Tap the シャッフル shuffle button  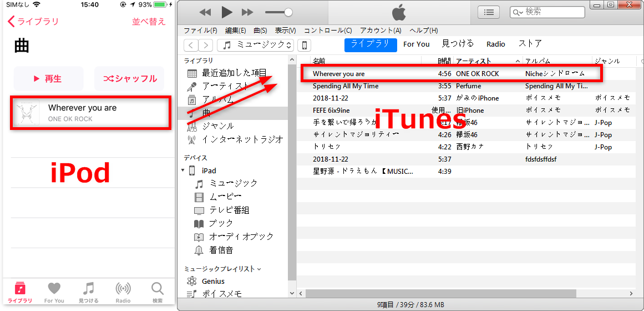pos(129,78)
